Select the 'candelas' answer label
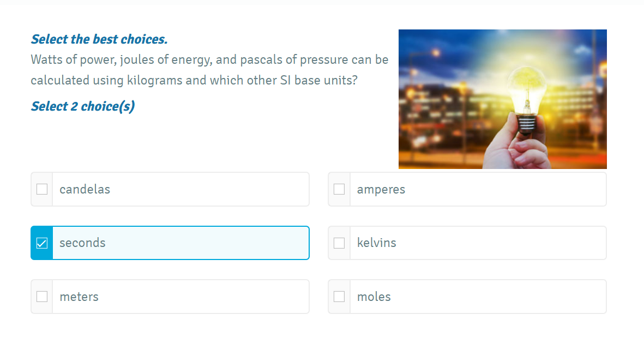 click(85, 189)
